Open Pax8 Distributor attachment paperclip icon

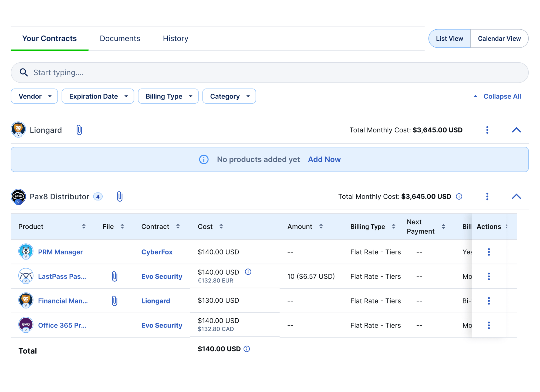[x=120, y=196]
